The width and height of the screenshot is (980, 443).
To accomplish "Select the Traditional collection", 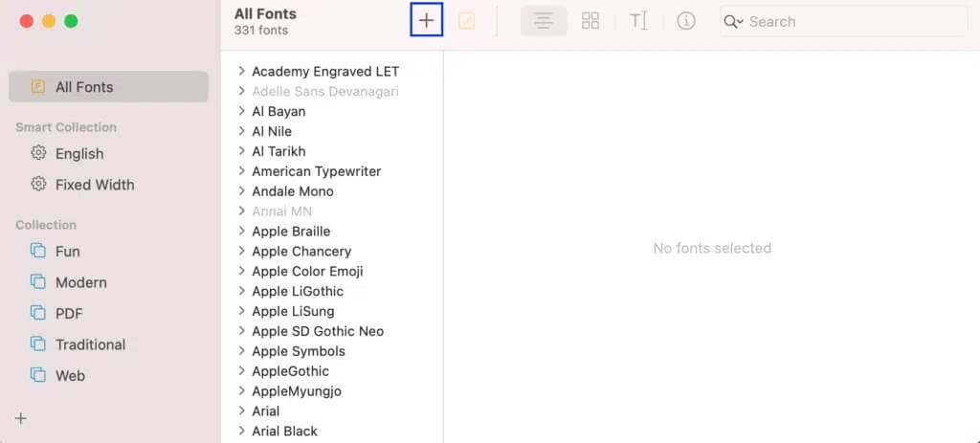I will [90, 344].
